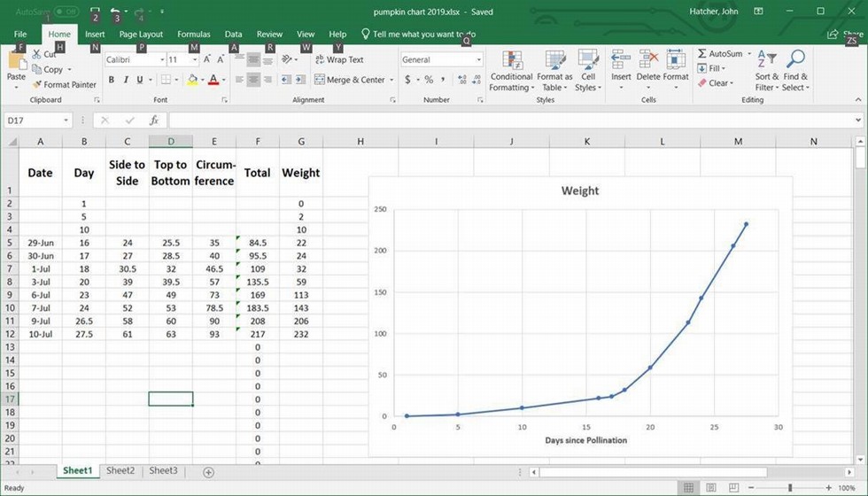Click the zoom slider on status bar
Image resolution: width=868 pixels, height=496 pixels.
coord(790,488)
